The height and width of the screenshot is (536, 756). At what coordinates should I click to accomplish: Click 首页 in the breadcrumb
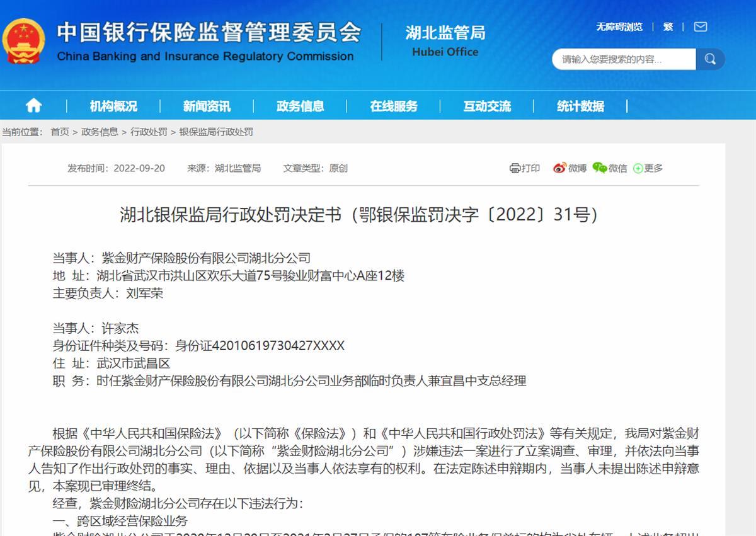[60, 132]
